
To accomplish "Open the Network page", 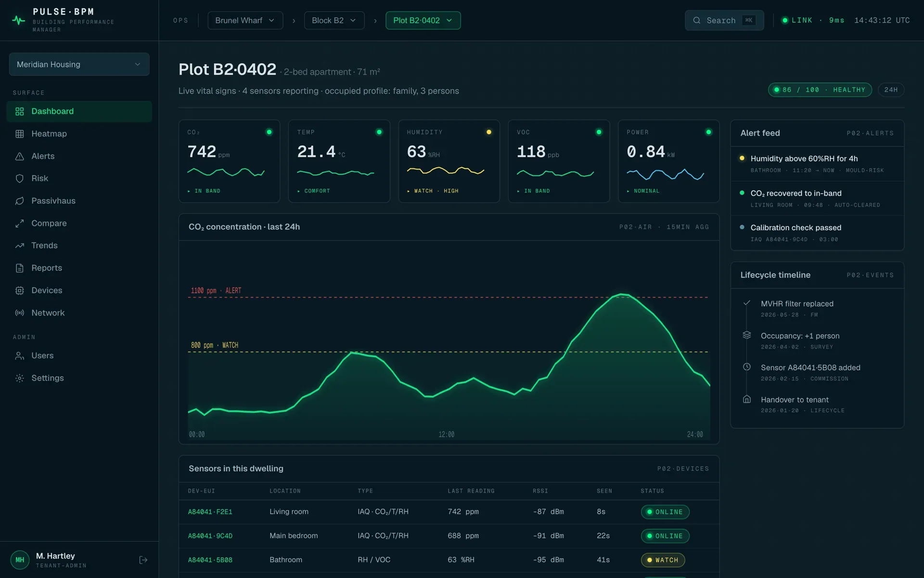I will coord(79,313).
